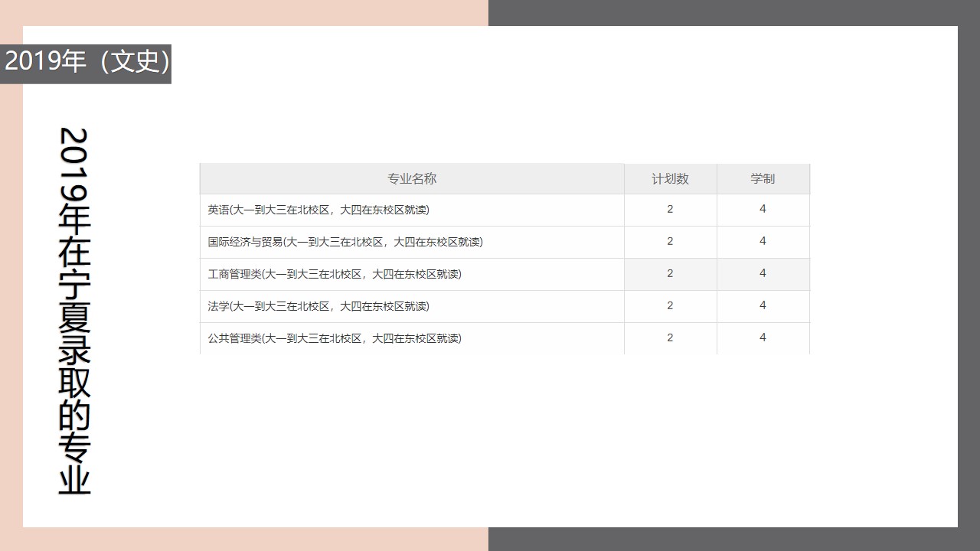Click the 学制 value for 国际经济与贸易
980x551 pixels.
pyautogui.click(x=763, y=241)
